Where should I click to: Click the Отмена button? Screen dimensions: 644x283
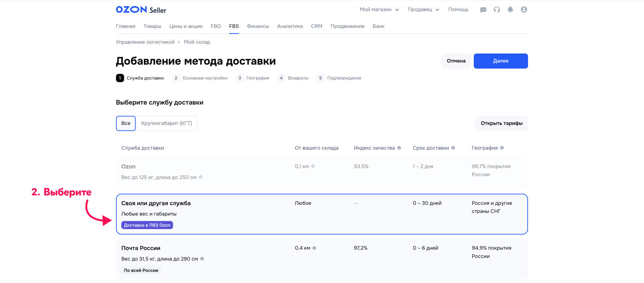pyautogui.click(x=456, y=61)
